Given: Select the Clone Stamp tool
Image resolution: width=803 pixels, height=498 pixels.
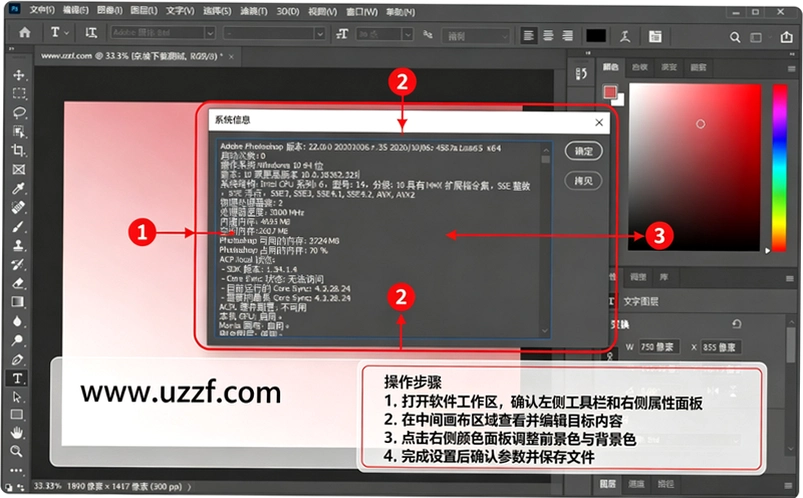Looking at the screenshot, I should (x=19, y=245).
